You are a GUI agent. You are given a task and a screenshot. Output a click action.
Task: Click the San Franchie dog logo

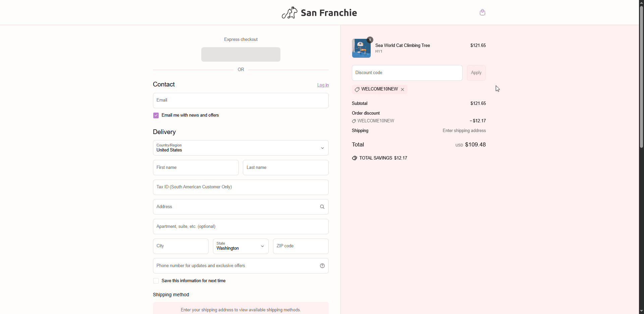click(x=289, y=13)
